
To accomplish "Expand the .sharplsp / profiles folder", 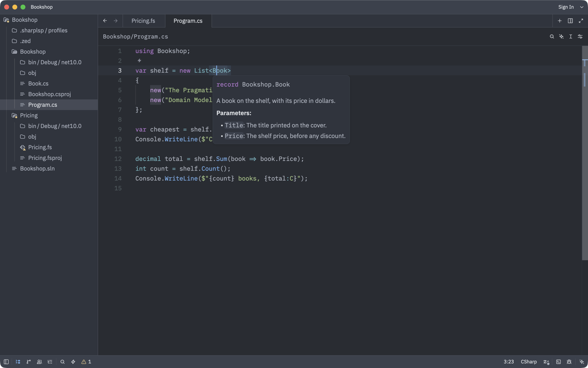I will 49,30.
